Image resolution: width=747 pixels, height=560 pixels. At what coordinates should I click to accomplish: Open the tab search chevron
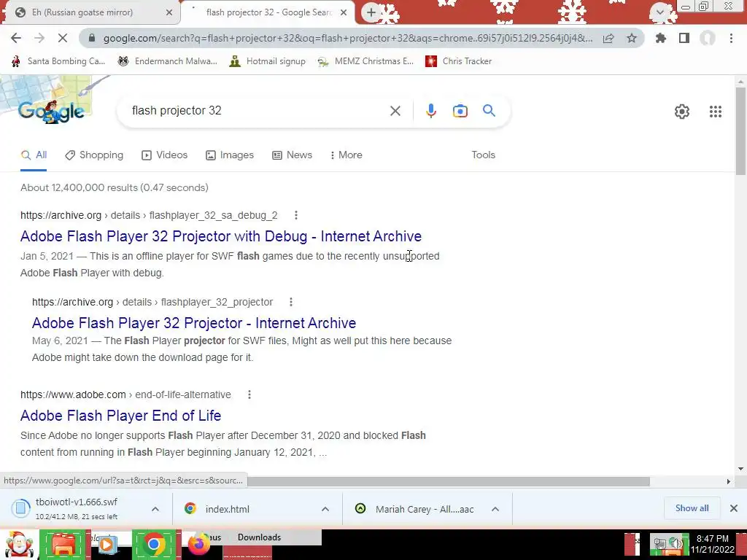[659, 12]
